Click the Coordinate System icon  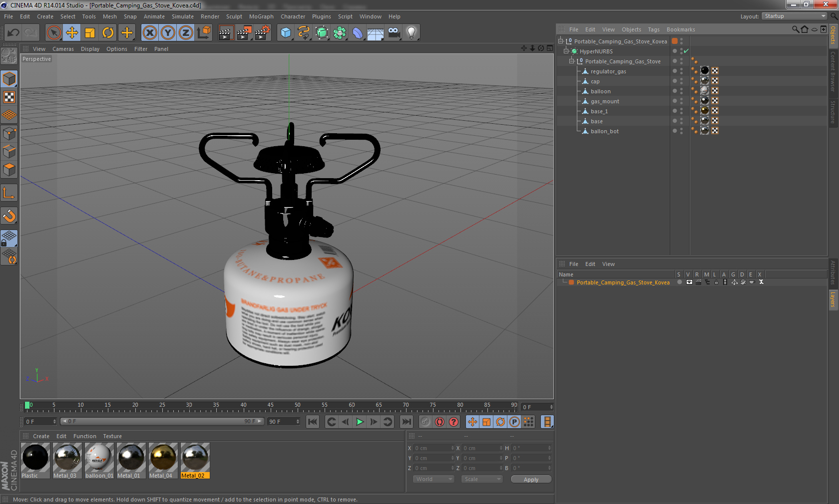pos(204,33)
